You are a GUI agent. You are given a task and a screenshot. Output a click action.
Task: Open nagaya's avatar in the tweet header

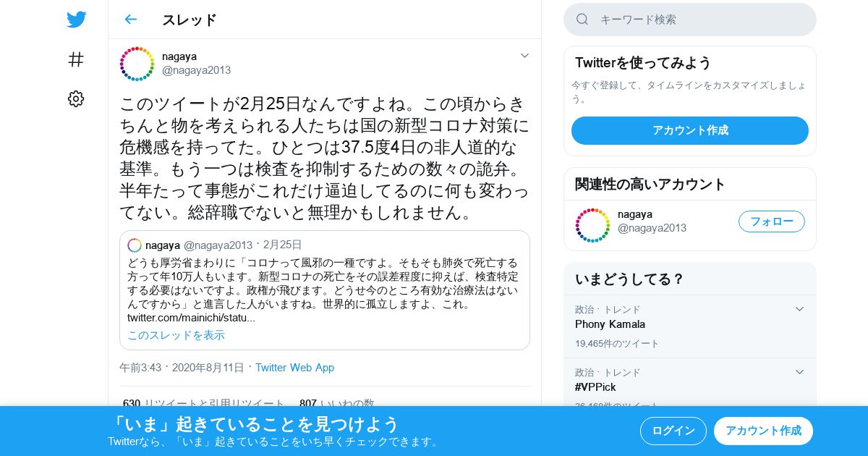[137, 64]
